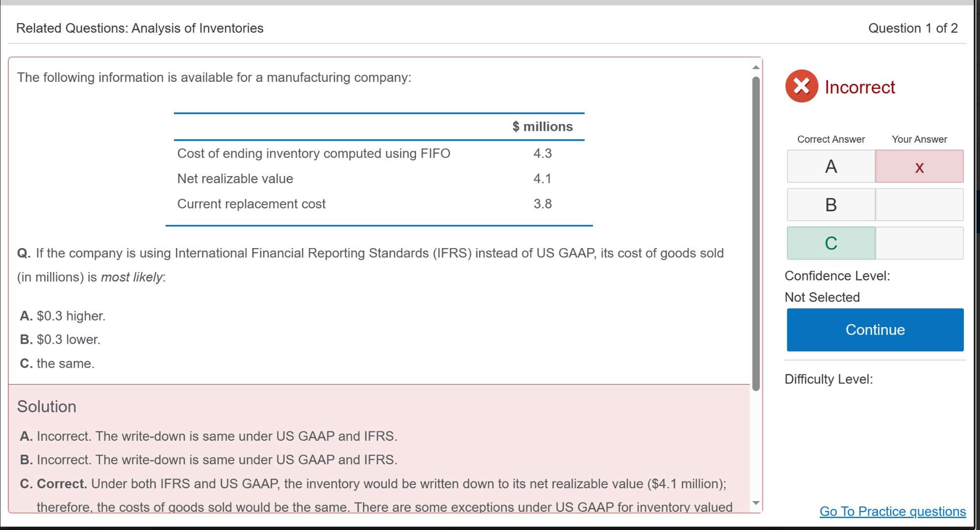The width and height of the screenshot is (980, 530).
Task: Select correct answer box A
Action: click(831, 167)
